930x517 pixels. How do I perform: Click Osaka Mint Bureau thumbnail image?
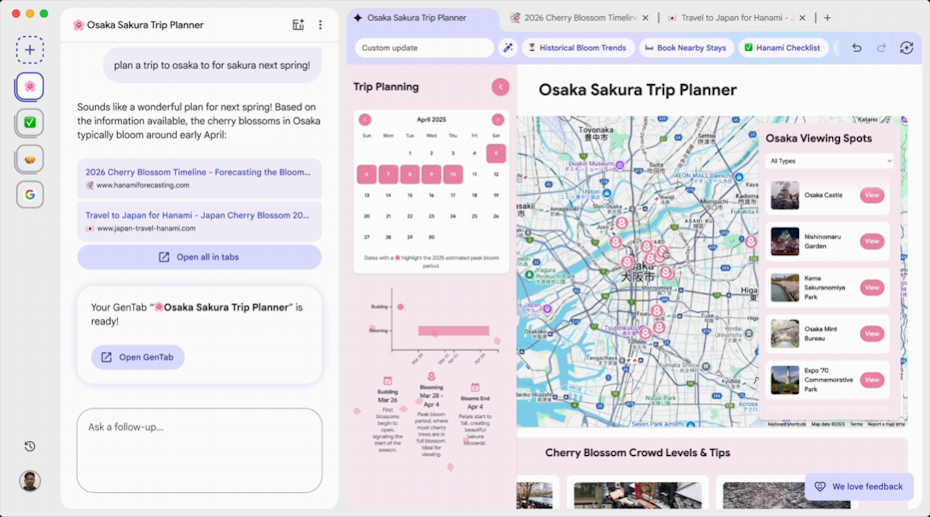click(785, 334)
